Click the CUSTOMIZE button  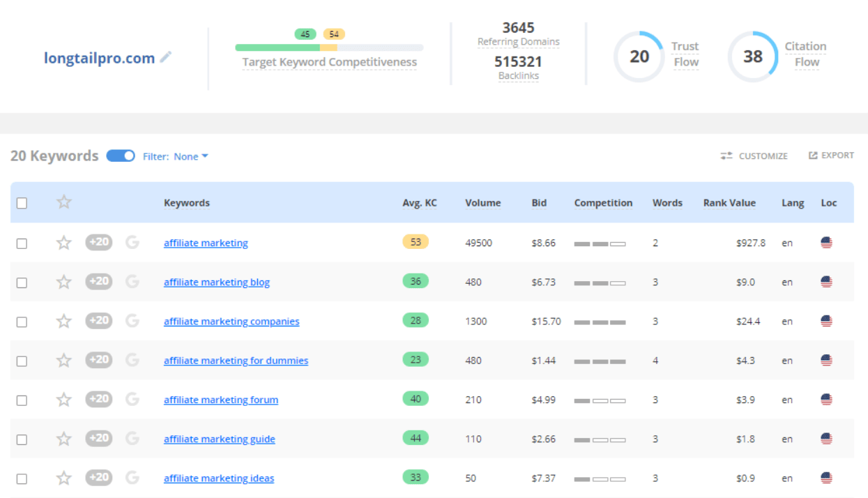tap(754, 156)
